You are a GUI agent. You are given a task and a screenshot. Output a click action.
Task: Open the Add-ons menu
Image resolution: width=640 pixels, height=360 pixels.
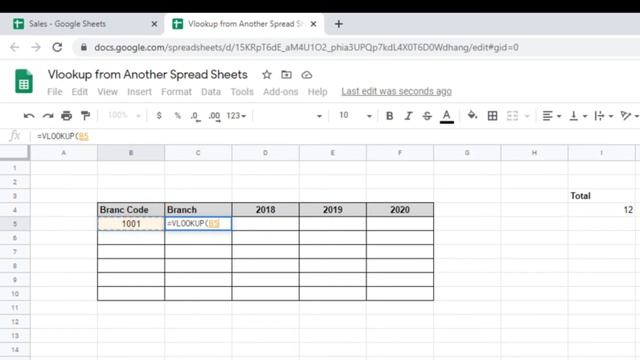[x=280, y=92]
